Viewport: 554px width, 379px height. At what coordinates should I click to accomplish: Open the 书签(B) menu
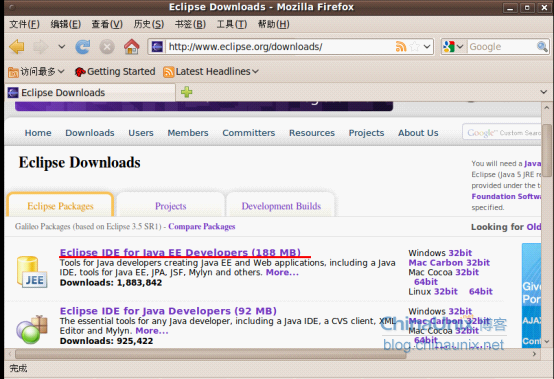190,24
